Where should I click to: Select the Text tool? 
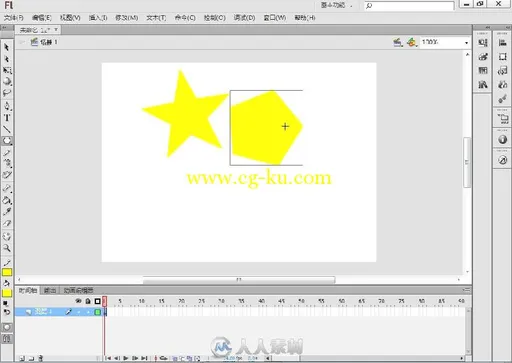click(7, 118)
